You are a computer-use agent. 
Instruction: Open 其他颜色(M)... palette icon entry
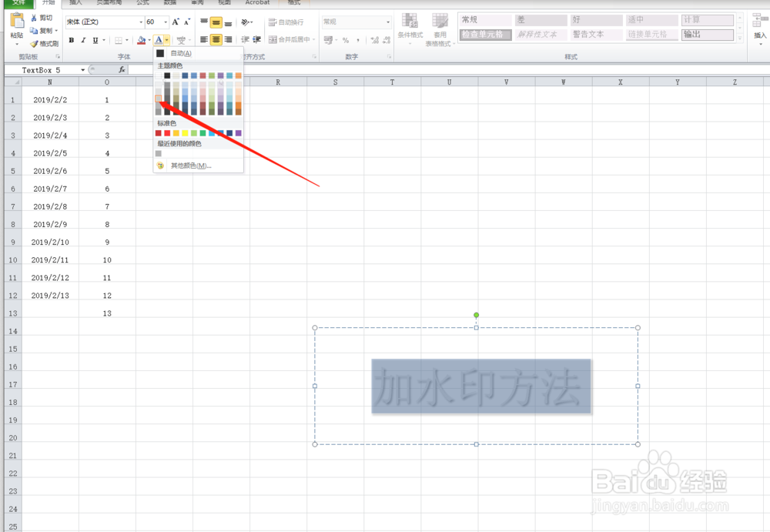[x=160, y=166]
